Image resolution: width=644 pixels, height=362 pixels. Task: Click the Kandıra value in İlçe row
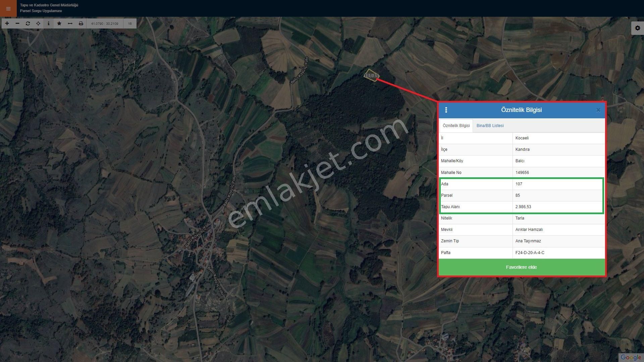[x=523, y=149]
